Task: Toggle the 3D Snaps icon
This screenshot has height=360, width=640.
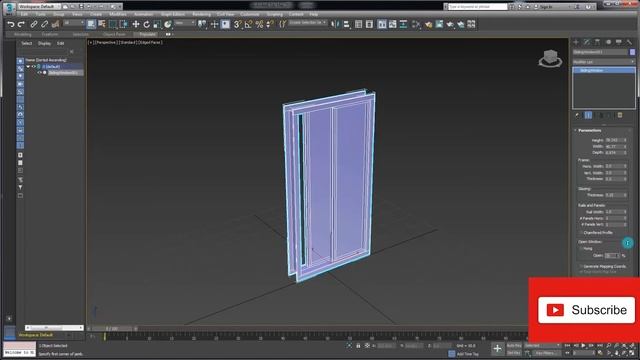Action: coord(238,24)
